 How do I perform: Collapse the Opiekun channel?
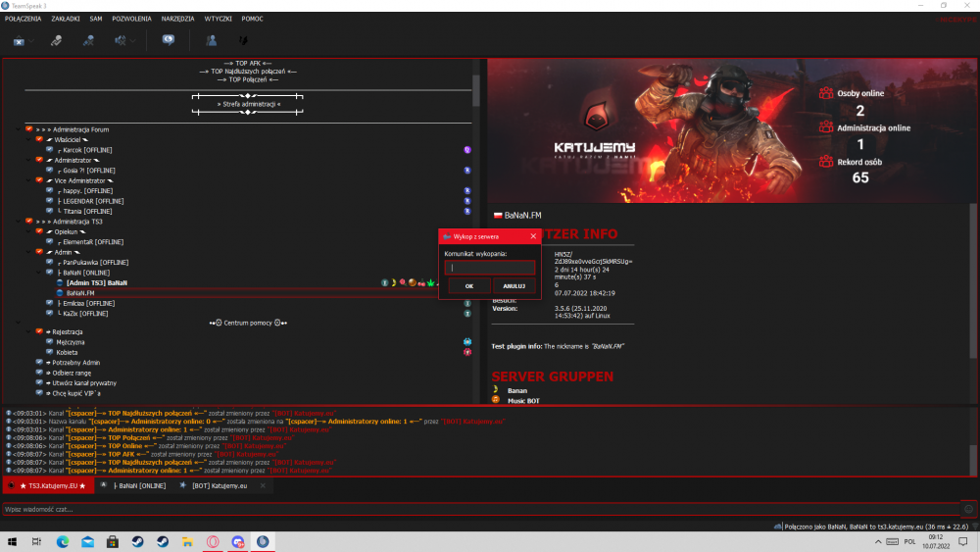[x=28, y=232]
